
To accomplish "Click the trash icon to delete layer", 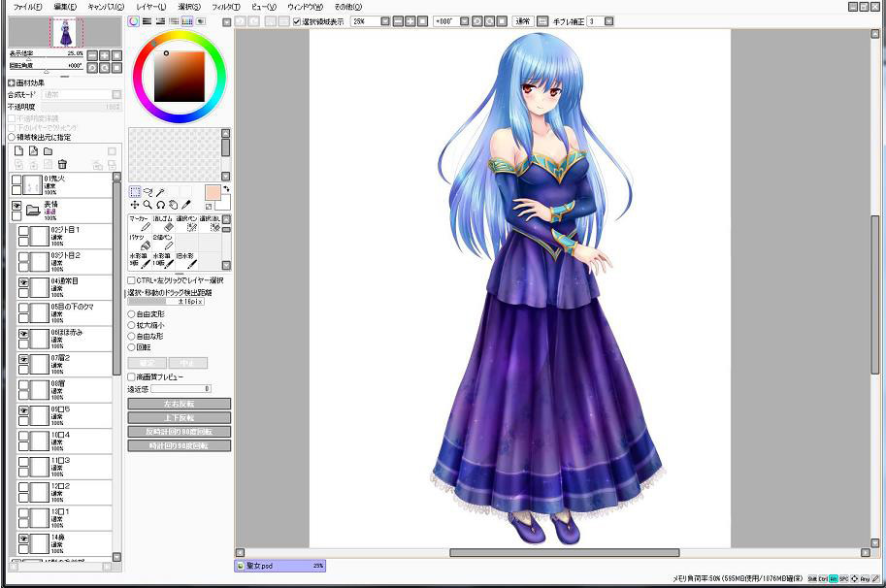I will pyautogui.click(x=62, y=164).
